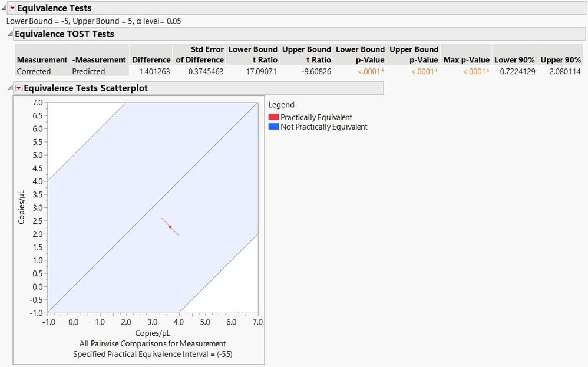Click the Std Error of Difference header

(x=200, y=55)
